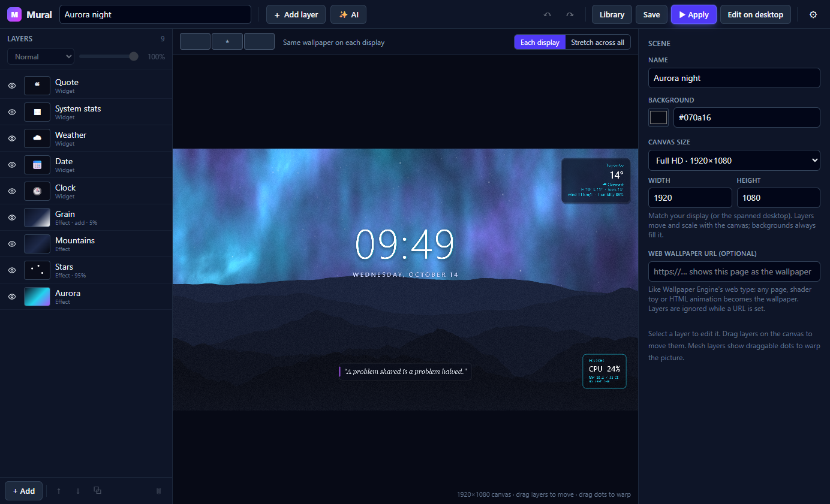Open the AI assistant button
830x504 pixels.
point(348,14)
